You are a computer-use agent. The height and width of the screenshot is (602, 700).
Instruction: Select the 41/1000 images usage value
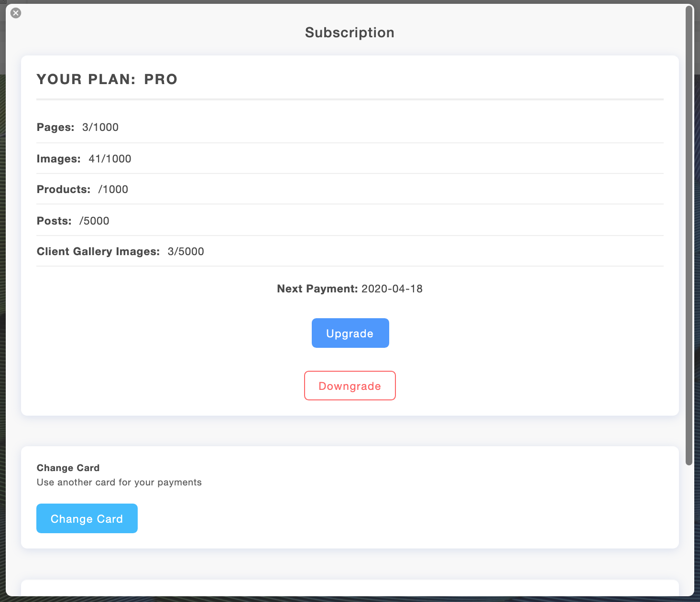pyautogui.click(x=110, y=159)
